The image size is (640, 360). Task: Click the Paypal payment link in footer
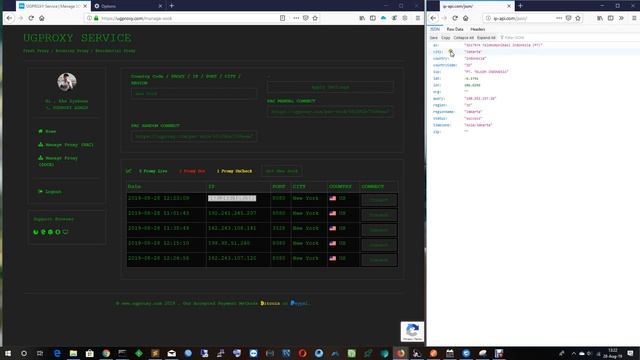[x=299, y=303]
